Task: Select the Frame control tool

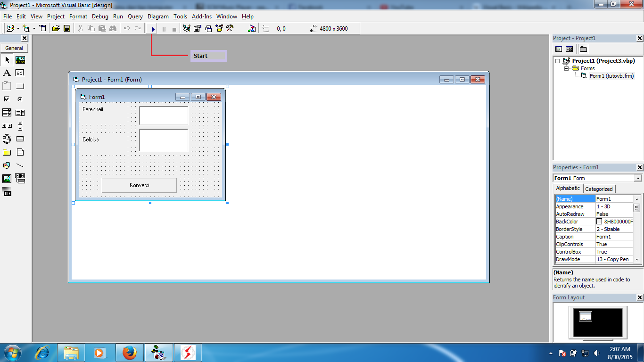Action: click(x=7, y=86)
